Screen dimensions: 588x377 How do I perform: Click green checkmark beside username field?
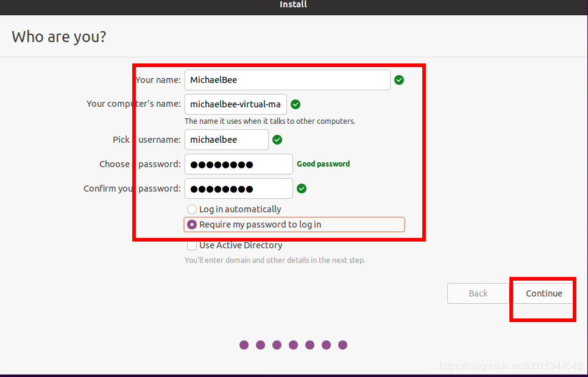(277, 140)
